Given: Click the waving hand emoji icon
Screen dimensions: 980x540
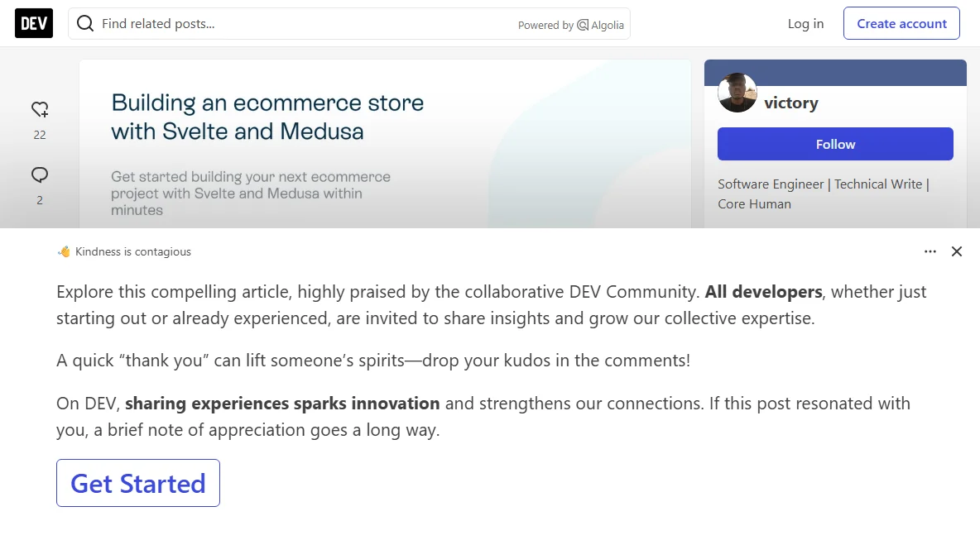Looking at the screenshot, I should pos(64,251).
